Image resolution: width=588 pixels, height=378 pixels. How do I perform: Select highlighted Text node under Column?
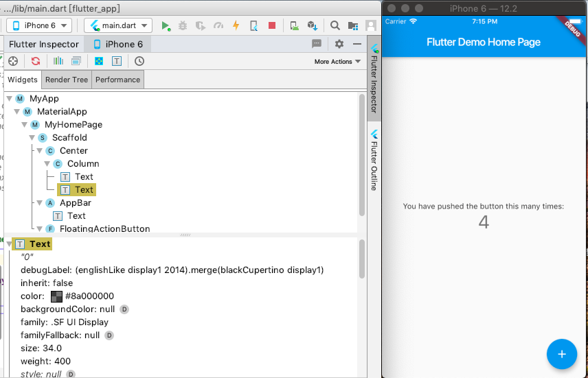76,189
